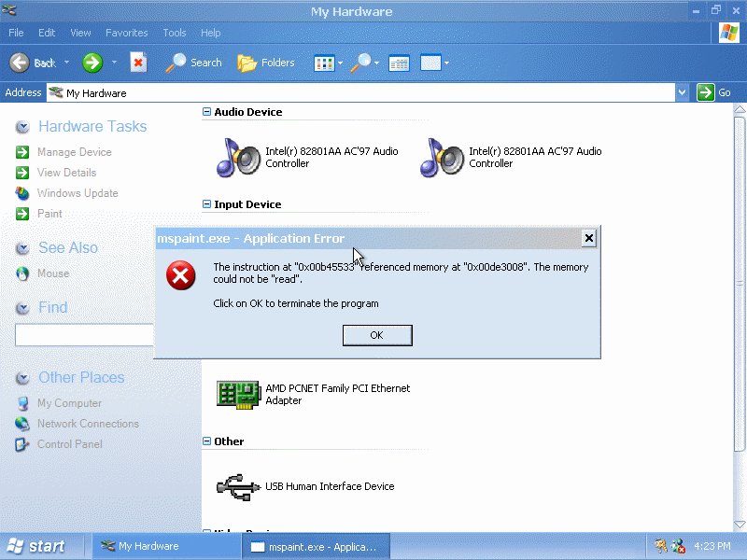Click the green Forward arrow icon
Image resolution: width=747 pixels, height=560 pixels.
(x=92, y=63)
